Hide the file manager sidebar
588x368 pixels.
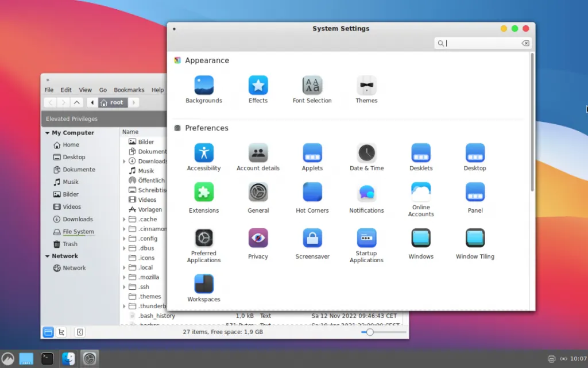click(x=80, y=332)
